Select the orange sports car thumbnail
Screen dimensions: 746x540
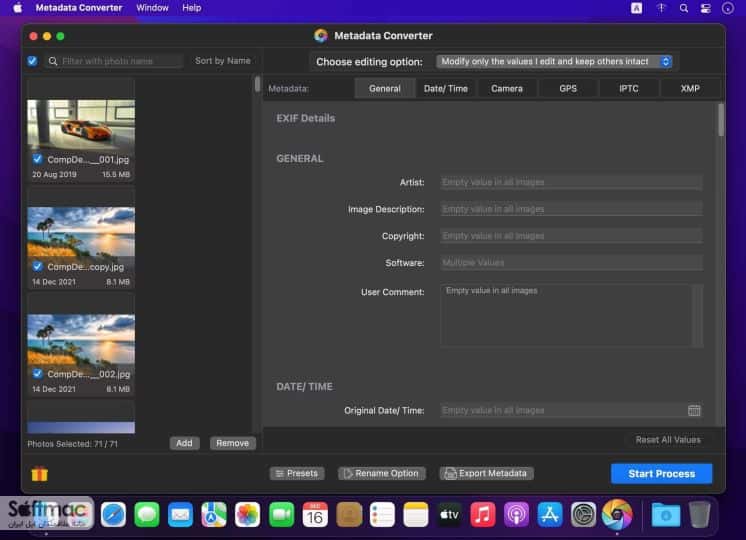pos(81,124)
